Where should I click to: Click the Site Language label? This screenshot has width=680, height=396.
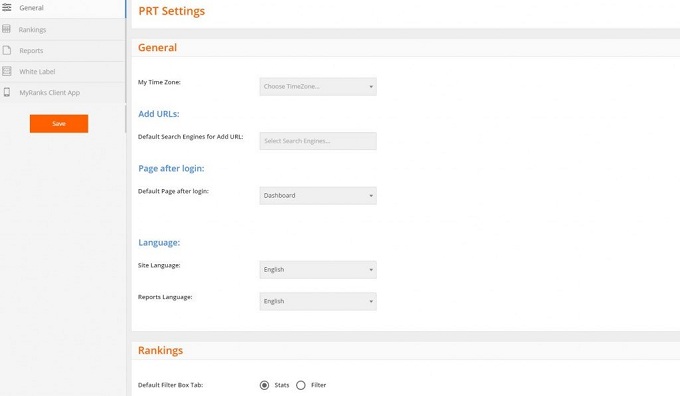click(x=159, y=265)
